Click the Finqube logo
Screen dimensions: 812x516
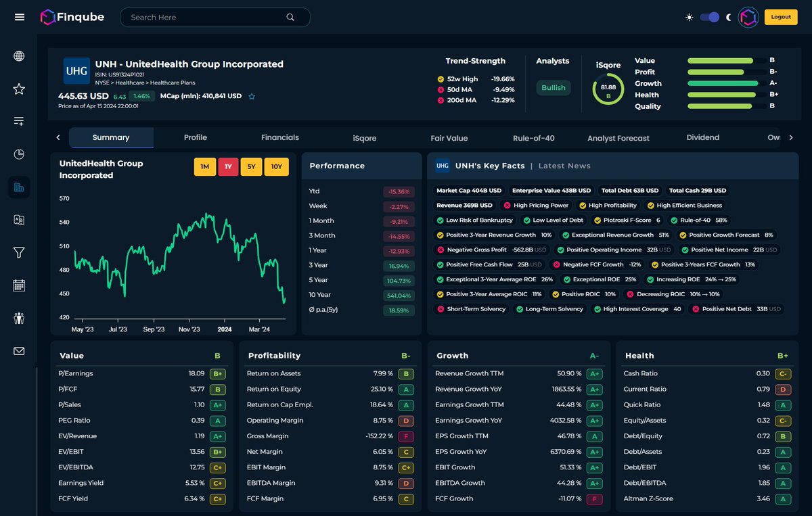click(72, 17)
